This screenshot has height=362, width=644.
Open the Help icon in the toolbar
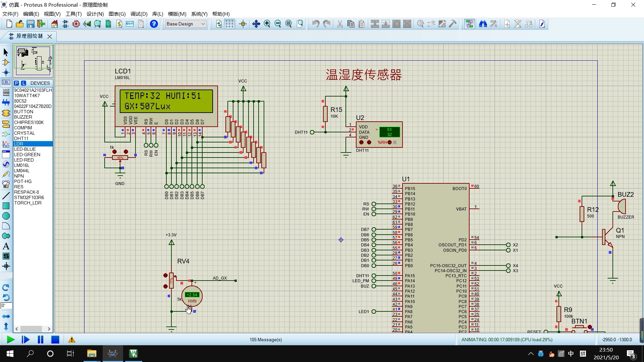154,24
